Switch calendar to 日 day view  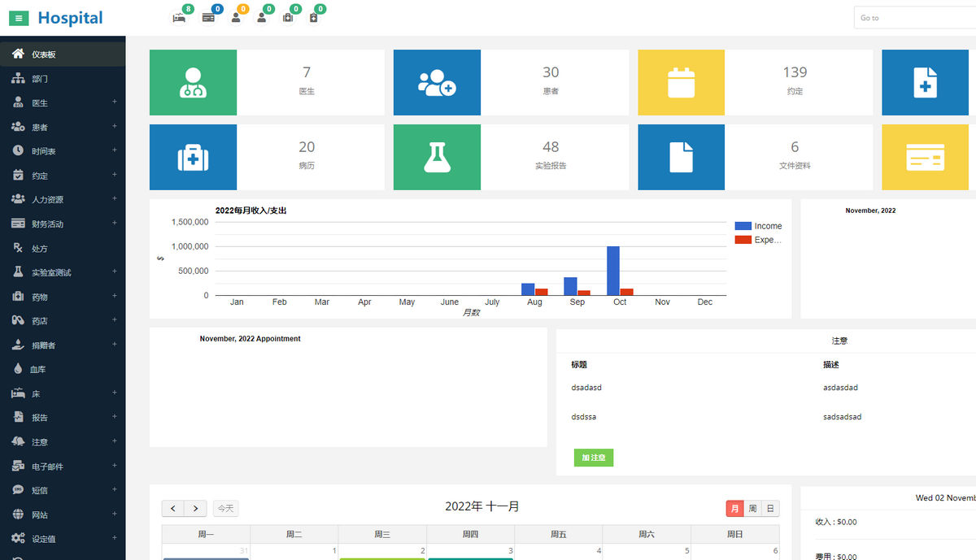click(x=770, y=508)
